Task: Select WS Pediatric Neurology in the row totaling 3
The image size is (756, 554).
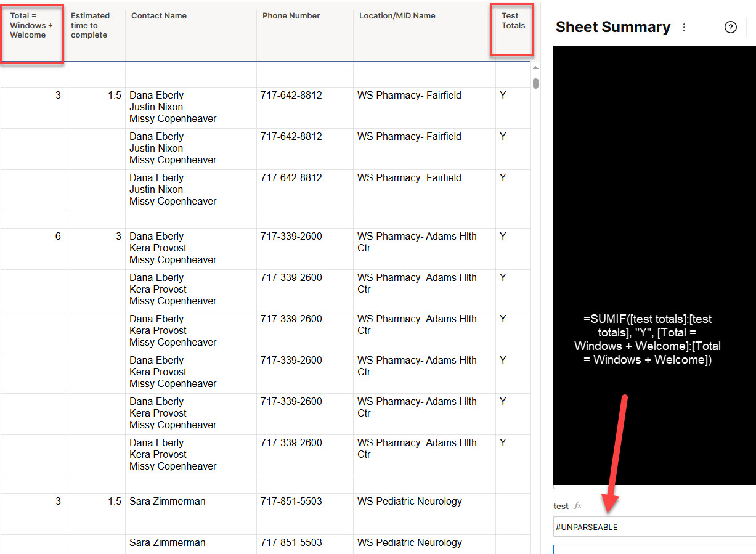Action: pyautogui.click(x=425, y=514)
